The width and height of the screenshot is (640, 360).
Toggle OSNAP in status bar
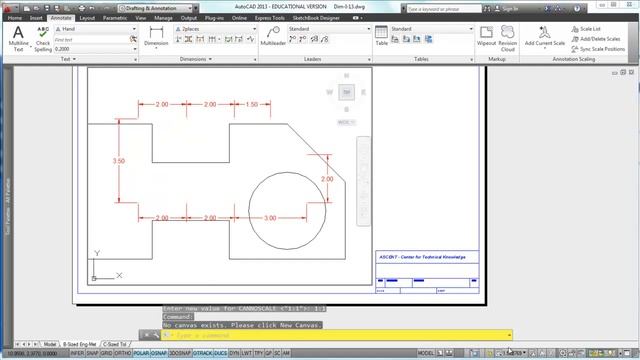[x=159, y=353]
